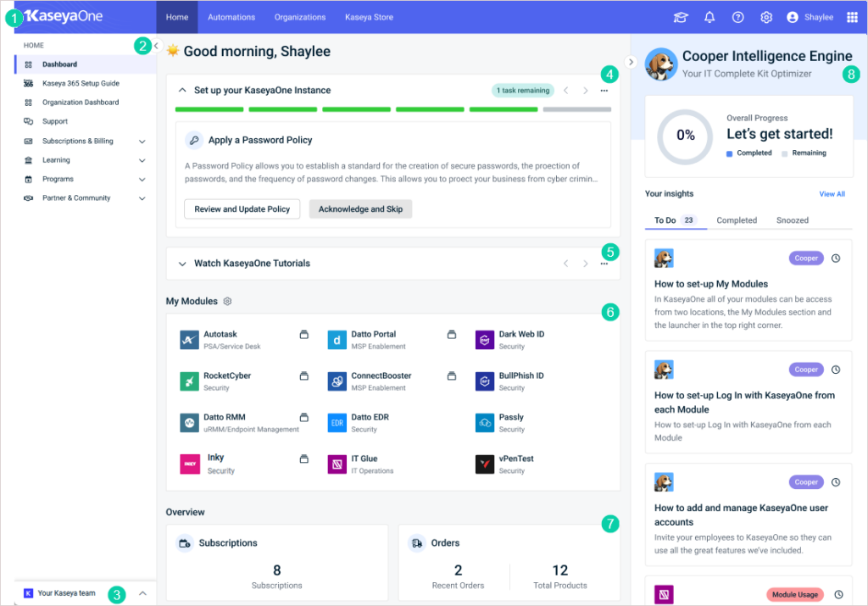Expand Subscriptions & Billing menu
The image size is (868, 606).
[142, 142]
